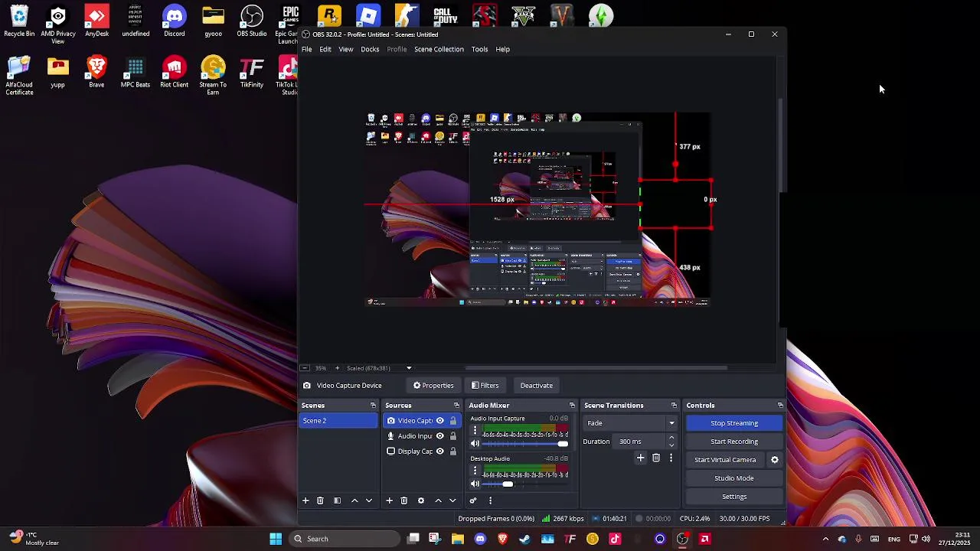980x551 pixels.
Task: Open Audio Input Capture three-dot options
Action: (475, 430)
